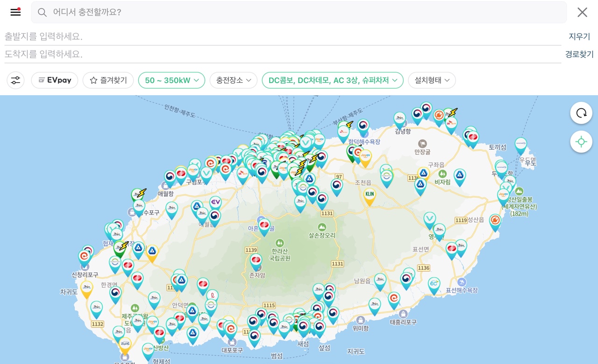Click the 조천읍 town label
Viewport: 598px width, 364px height.
click(363, 182)
